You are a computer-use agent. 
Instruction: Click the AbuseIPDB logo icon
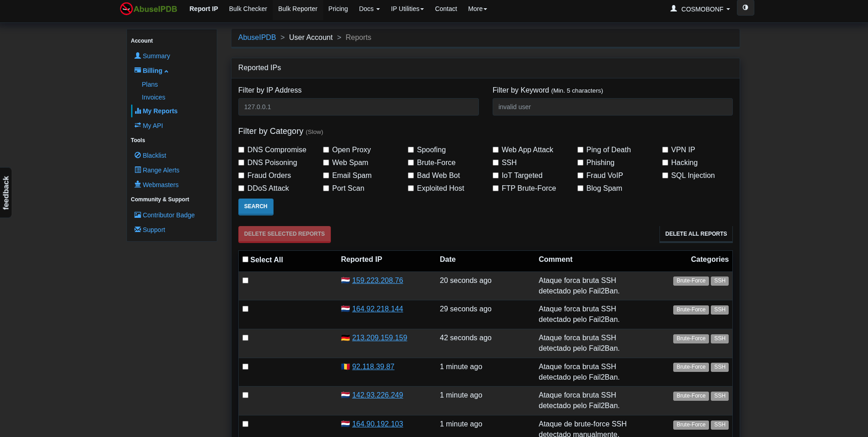(x=126, y=9)
